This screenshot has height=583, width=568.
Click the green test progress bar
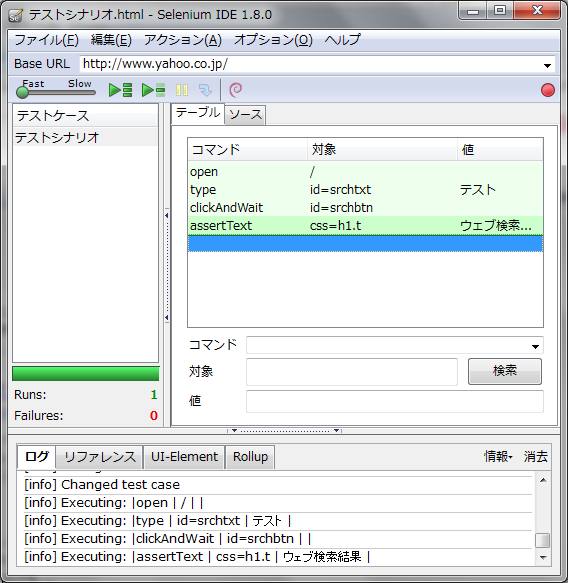click(x=85, y=374)
